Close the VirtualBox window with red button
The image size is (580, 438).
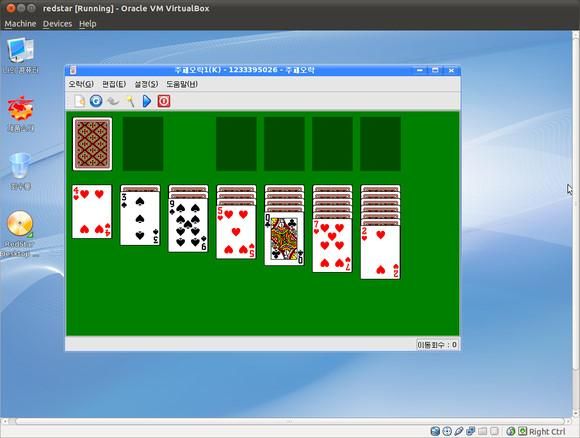(11, 8)
